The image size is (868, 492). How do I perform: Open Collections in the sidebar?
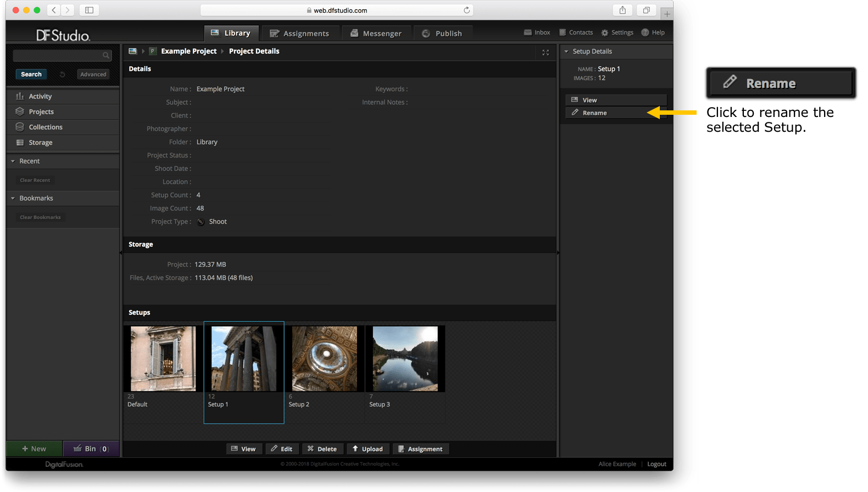click(x=63, y=127)
